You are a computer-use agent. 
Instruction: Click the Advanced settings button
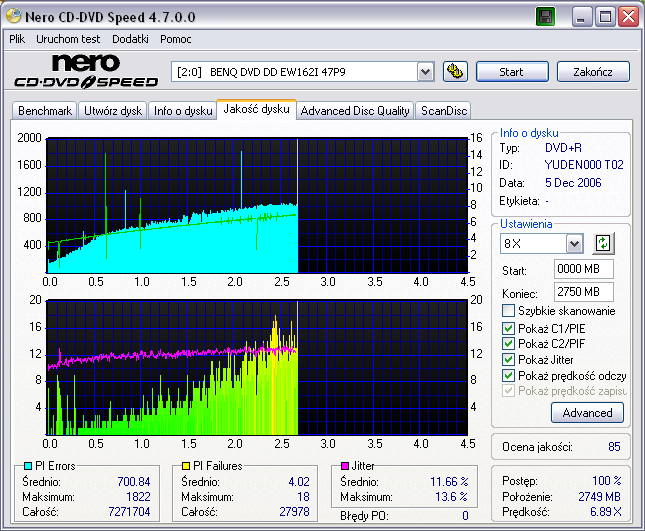(x=587, y=413)
